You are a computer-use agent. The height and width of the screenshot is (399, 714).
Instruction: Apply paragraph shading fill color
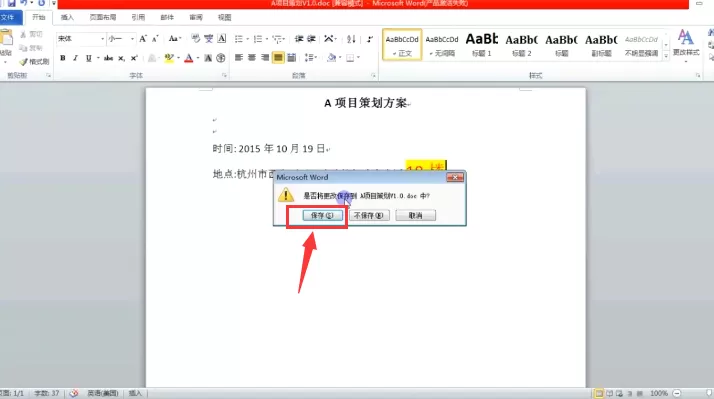coord(332,58)
